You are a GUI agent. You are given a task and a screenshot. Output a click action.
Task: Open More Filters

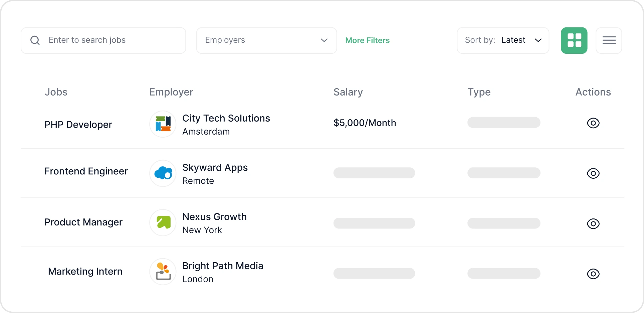point(367,40)
